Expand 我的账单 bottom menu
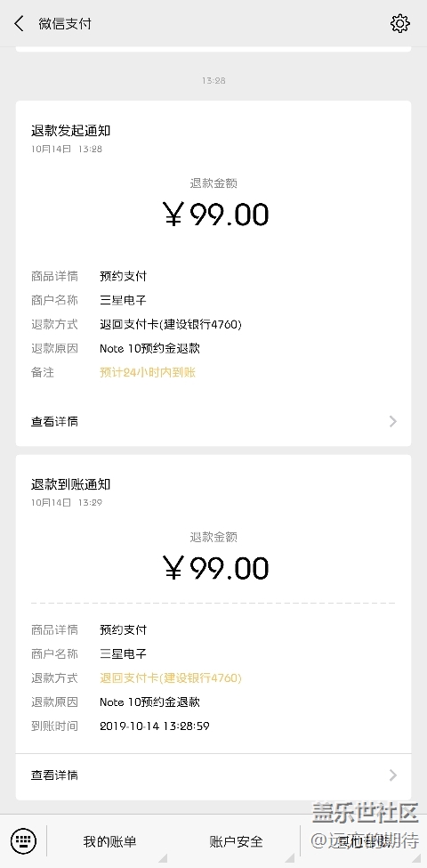427x868 pixels. click(x=109, y=841)
